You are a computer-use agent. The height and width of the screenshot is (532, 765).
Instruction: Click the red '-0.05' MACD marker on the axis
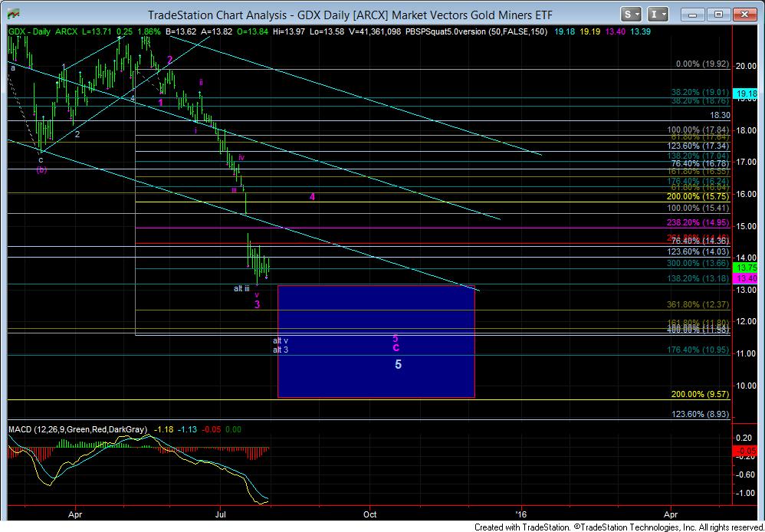747,451
